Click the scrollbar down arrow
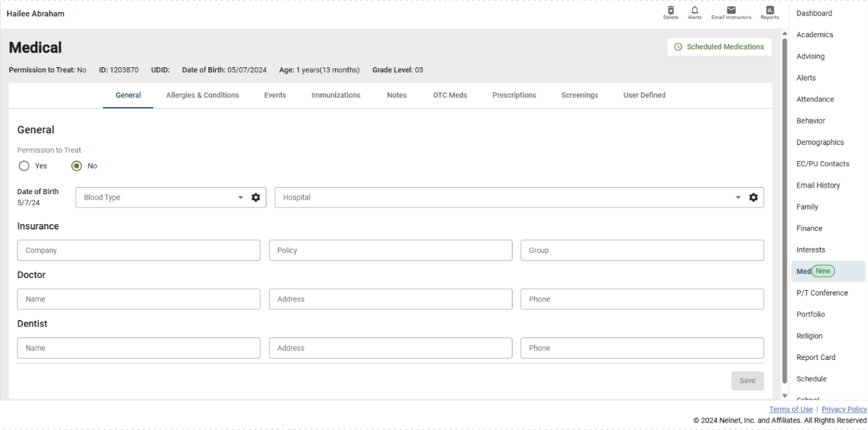 (x=784, y=396)
